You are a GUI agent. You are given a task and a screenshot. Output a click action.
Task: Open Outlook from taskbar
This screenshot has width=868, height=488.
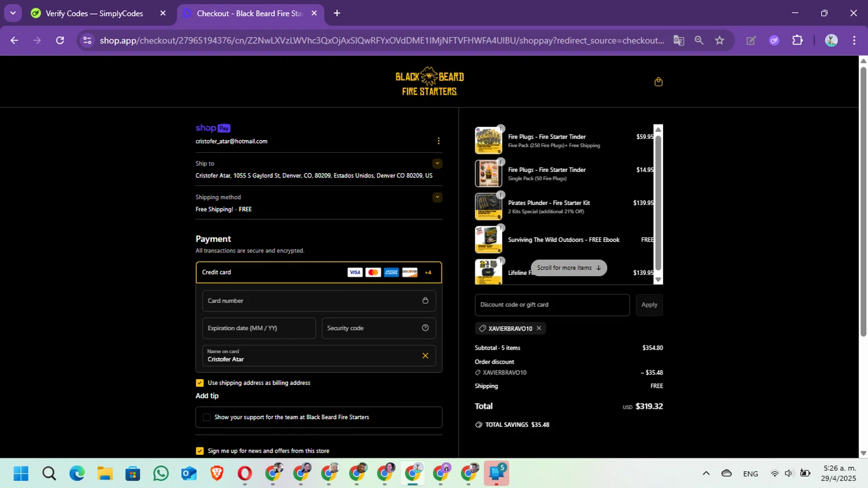(x=189, y=474)
